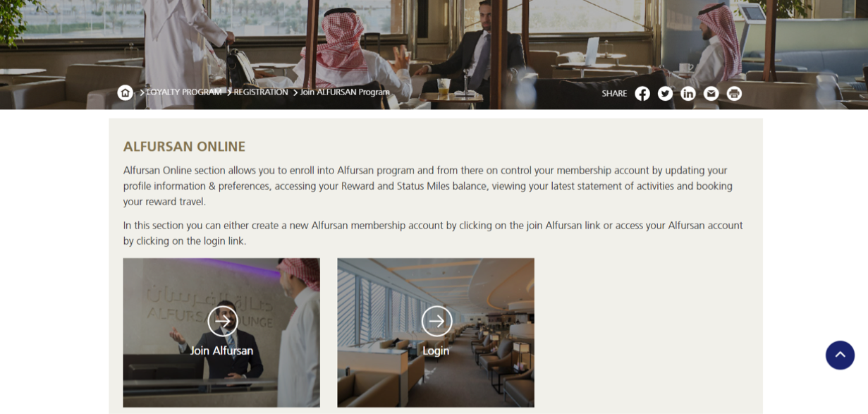Click chevron before REGISTRATION breadcrumb
Viewport: 868px width, 414px height.
(229, 92)
